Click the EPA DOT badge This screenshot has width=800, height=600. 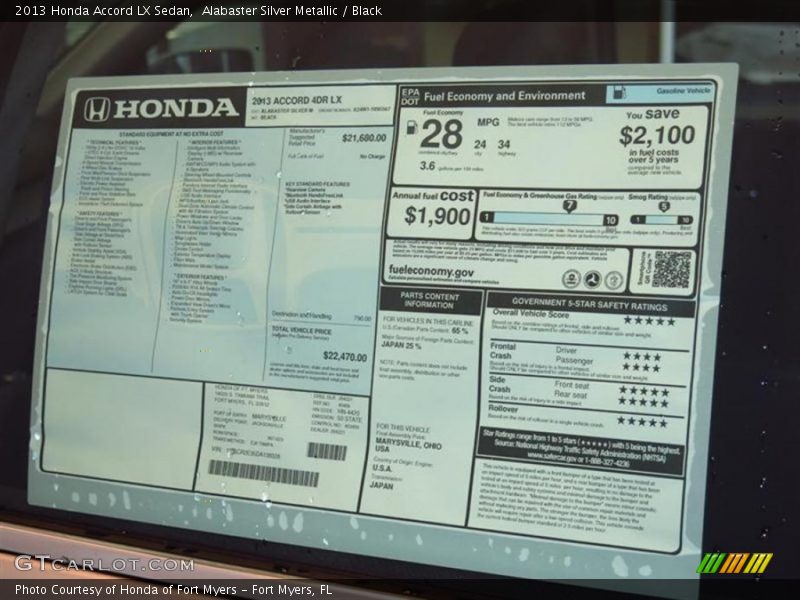pyautogui.click(x=410, y=97)
